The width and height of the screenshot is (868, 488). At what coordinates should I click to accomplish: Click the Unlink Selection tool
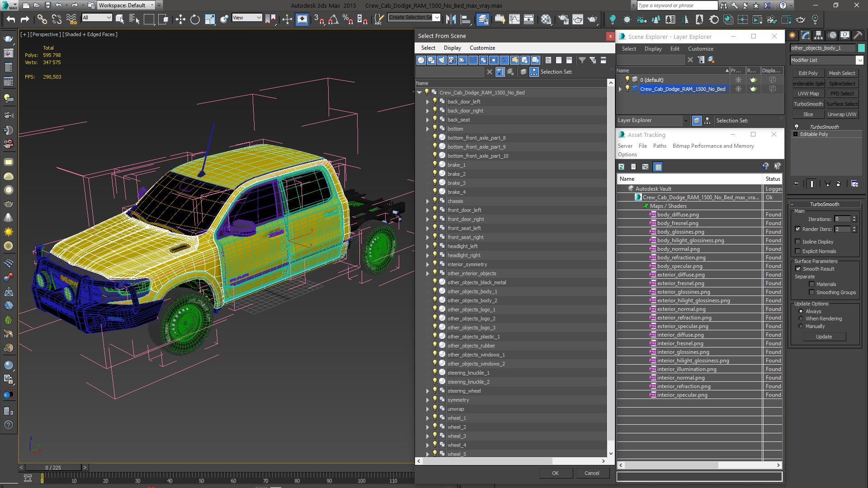coord(57,19)
